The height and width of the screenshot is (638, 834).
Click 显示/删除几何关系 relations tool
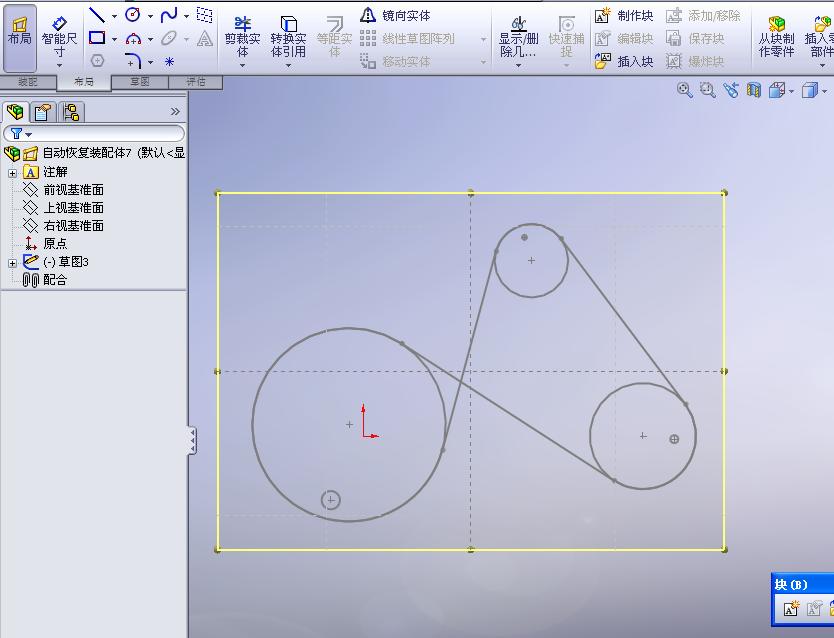(x=519, y=37)
